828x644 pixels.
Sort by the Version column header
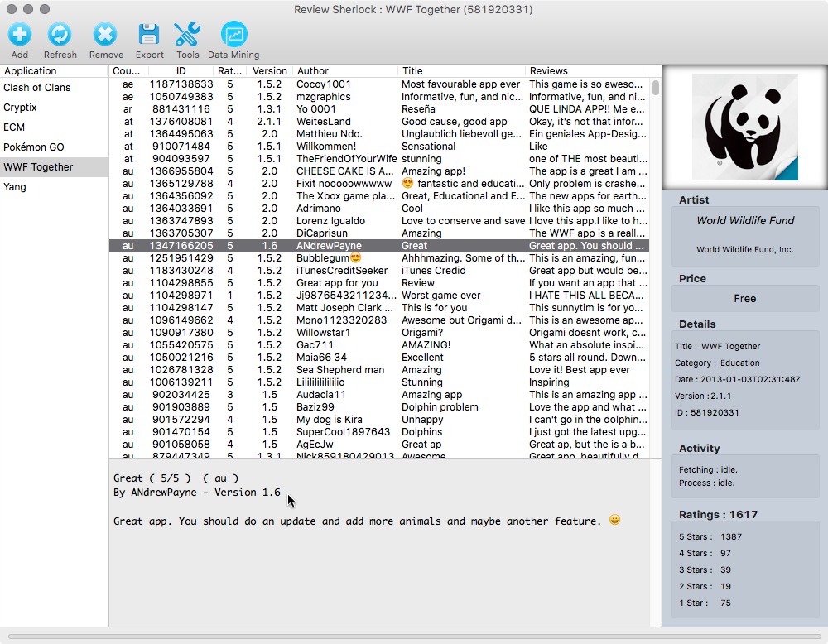pyautogui.click(x=270, y=70)
